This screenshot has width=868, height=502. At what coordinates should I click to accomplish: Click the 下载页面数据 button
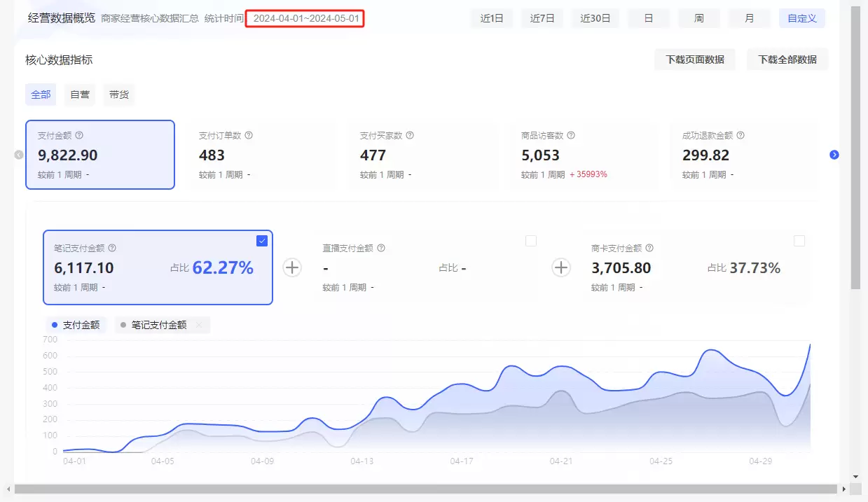[695, 60]
